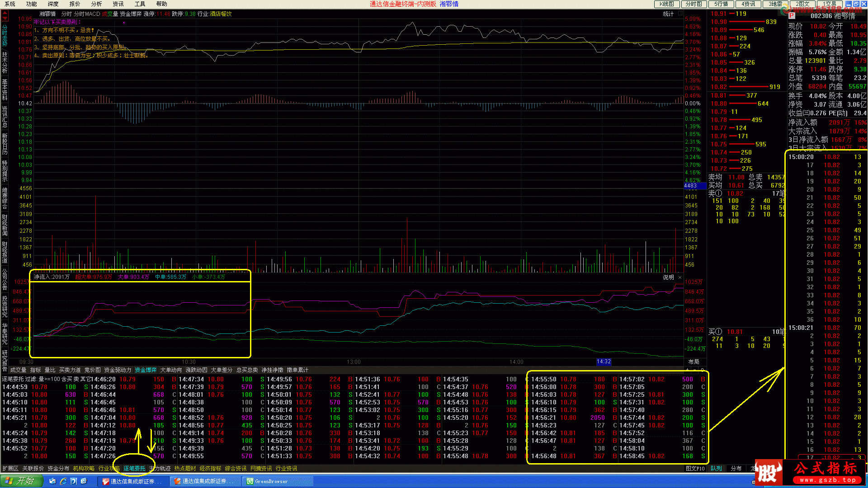
Task: Click the 酒店餐饮 industry link
Action: click(221, 14)
